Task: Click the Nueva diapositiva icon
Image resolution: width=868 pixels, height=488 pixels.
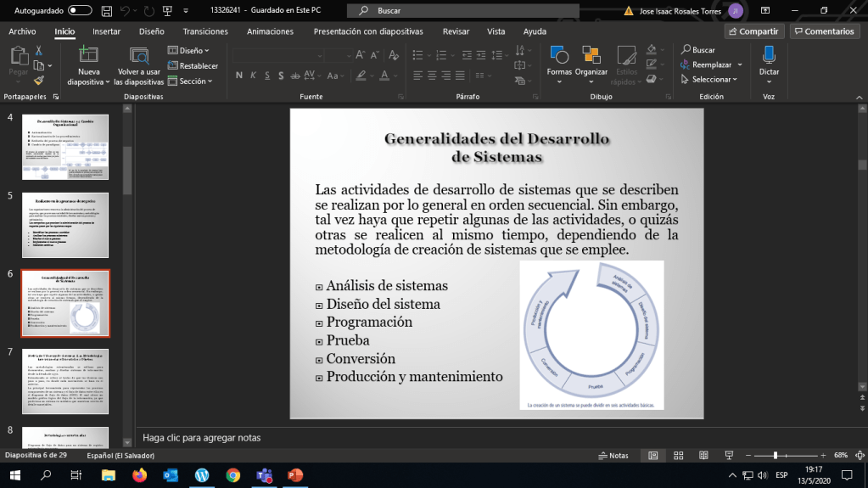Action: [x=88, y=54]
